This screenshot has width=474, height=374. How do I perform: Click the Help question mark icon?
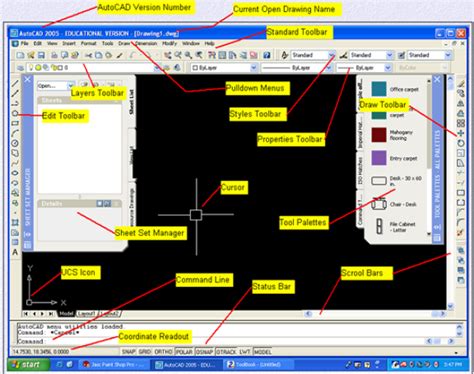click(267, 55)
